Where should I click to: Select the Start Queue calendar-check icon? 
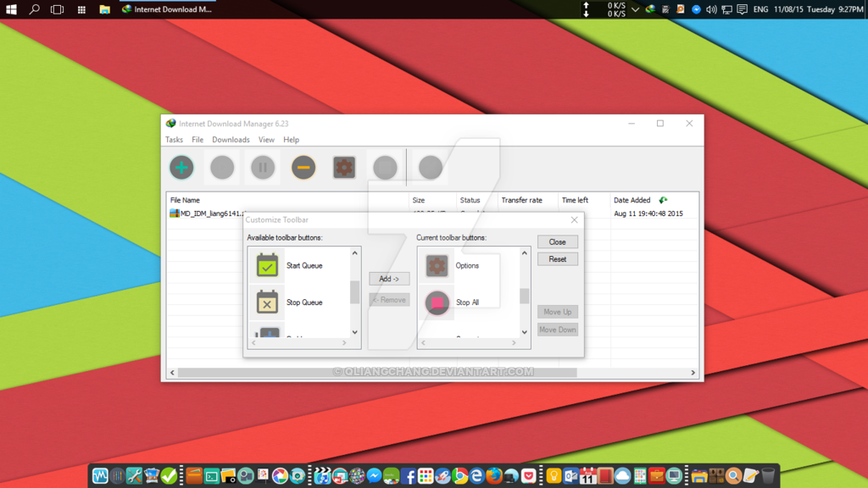pos(267,265)
